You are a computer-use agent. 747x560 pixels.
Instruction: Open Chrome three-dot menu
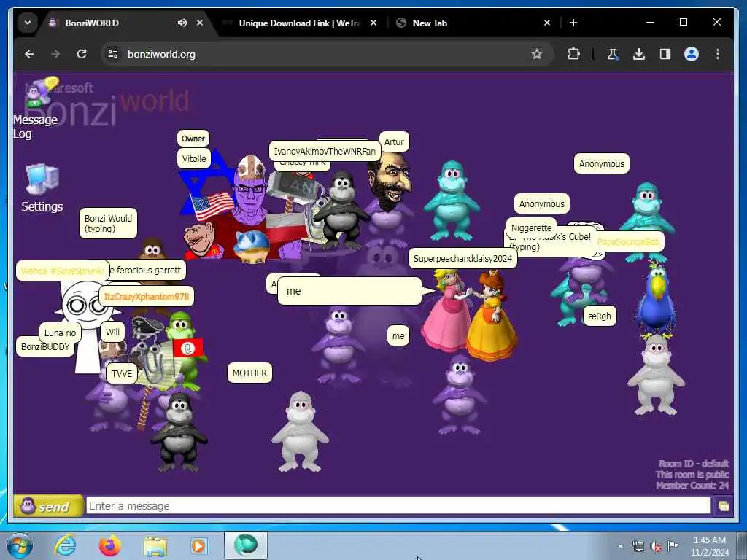click(718, 54)
